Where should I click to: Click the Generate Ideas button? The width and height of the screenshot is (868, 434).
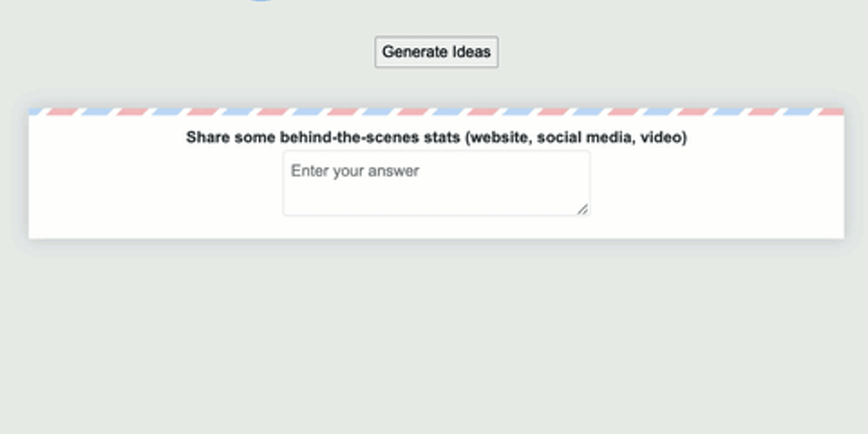click(437, 52)
